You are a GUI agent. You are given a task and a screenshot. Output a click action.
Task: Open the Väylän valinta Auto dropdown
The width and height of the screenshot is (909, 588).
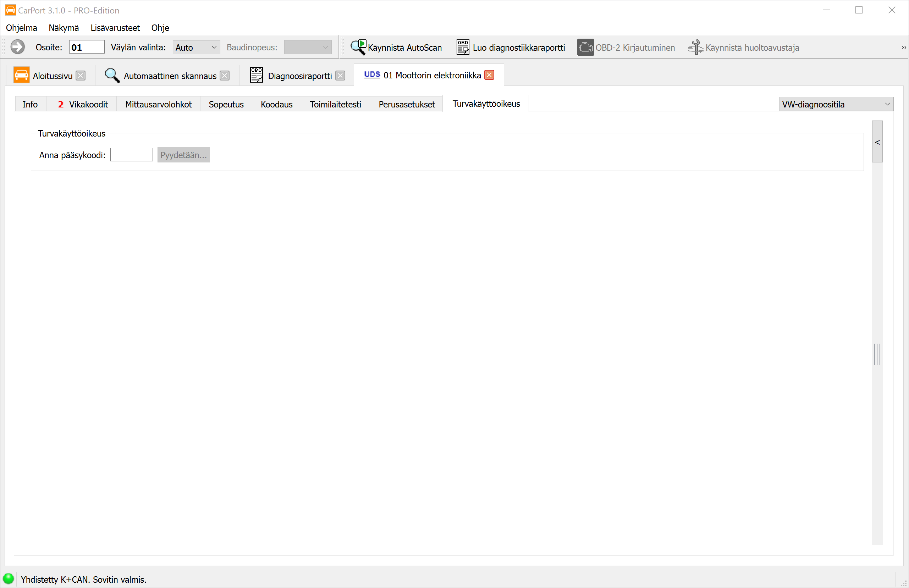[196, 48]
